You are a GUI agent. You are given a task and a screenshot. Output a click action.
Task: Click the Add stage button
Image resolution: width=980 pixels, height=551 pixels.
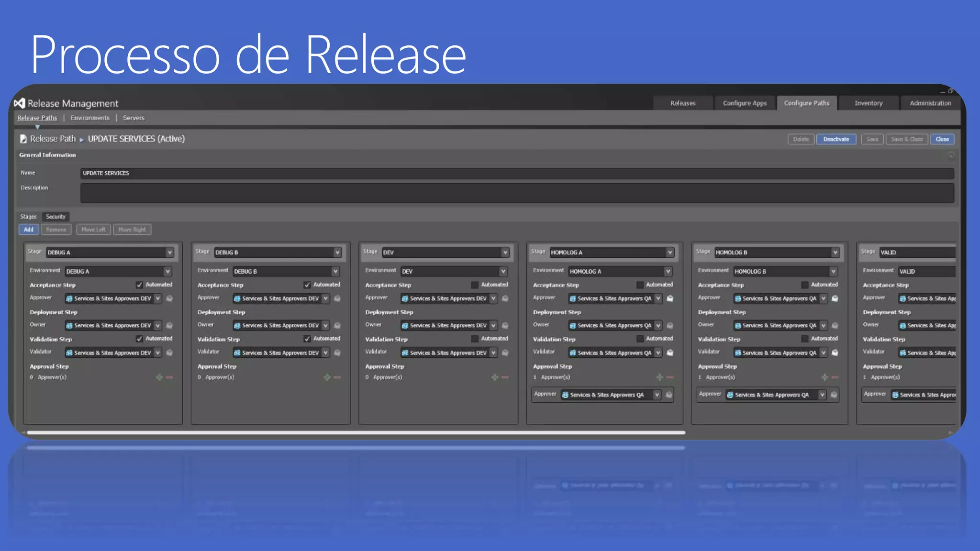point(29,230)
